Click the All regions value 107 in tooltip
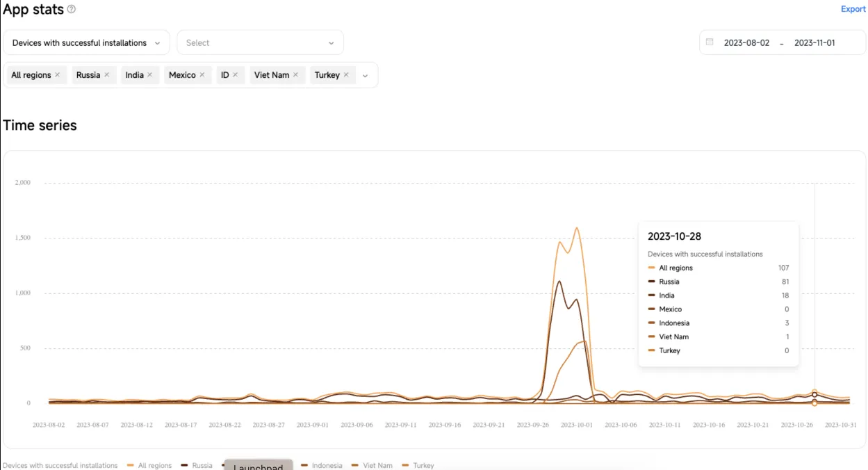868x470 pixels. point(784,268)
